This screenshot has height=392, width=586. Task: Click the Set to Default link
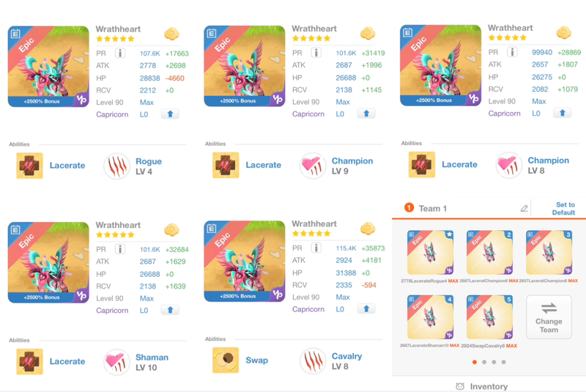[563, 209]
